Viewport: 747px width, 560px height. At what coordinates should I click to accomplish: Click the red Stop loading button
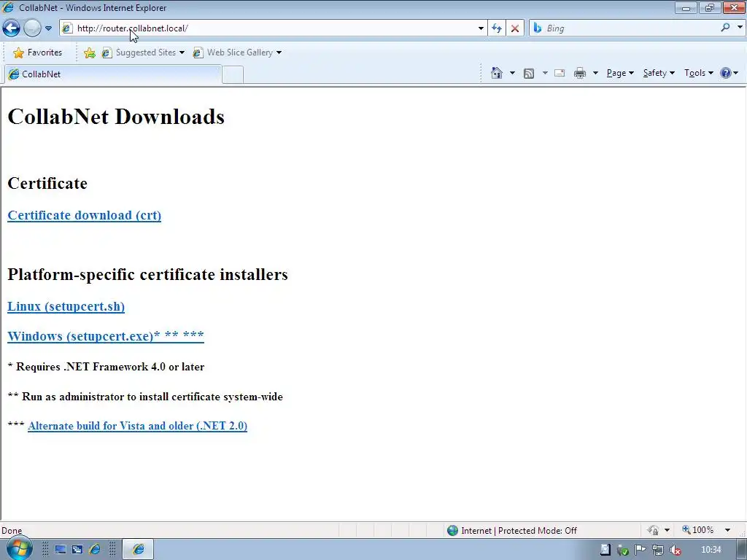515,28
